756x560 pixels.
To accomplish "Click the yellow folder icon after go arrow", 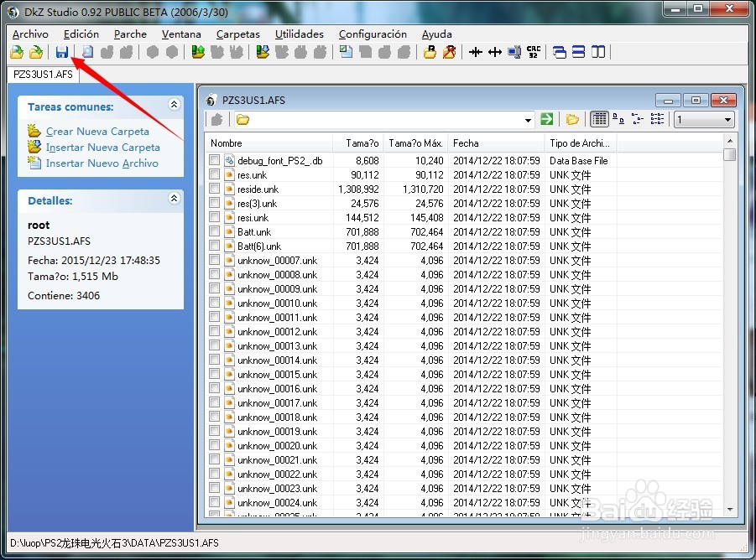I will 572,119.
